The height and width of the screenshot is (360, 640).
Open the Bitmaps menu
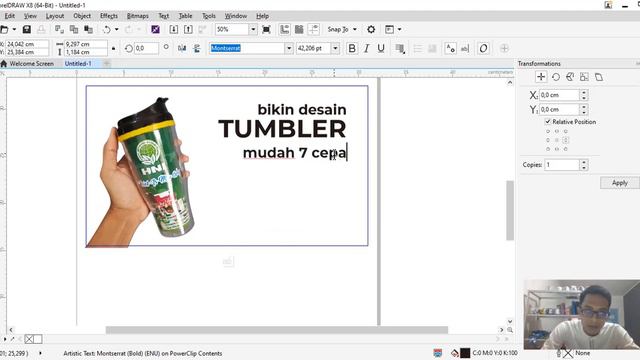point(138,16)
